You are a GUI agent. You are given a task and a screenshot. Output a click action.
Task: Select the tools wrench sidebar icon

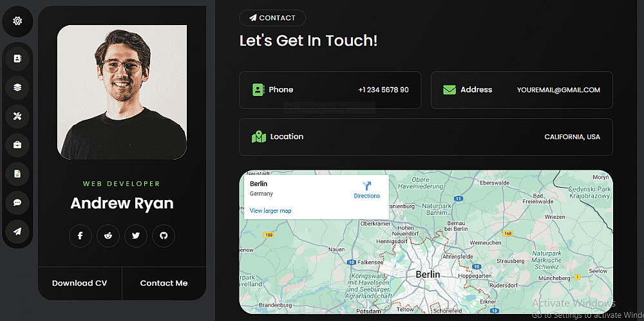(17, 116)
